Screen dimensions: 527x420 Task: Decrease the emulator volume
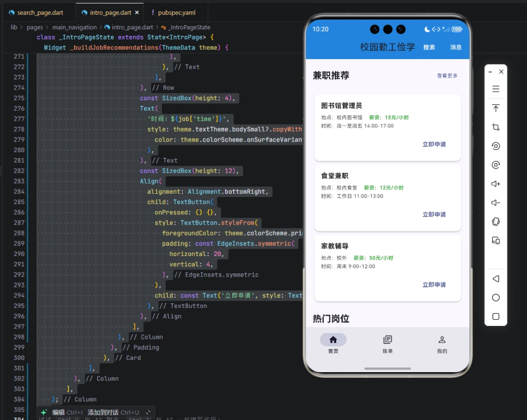pyautogui.click(x=496, y=203)
